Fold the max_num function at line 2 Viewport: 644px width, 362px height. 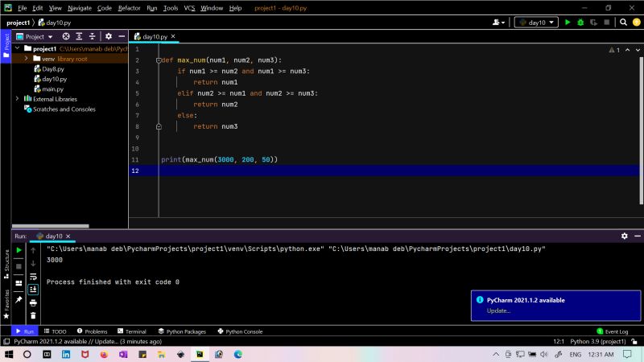click(x=159, y=60)
